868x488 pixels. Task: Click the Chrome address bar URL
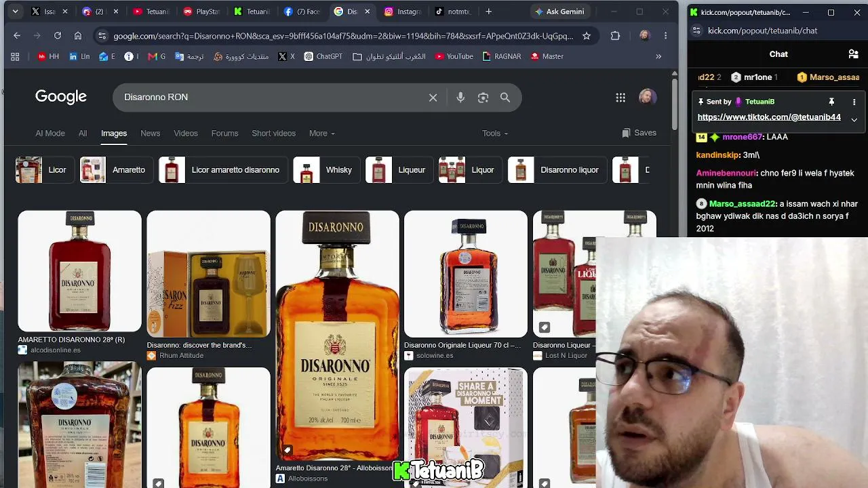pos(343,36)
